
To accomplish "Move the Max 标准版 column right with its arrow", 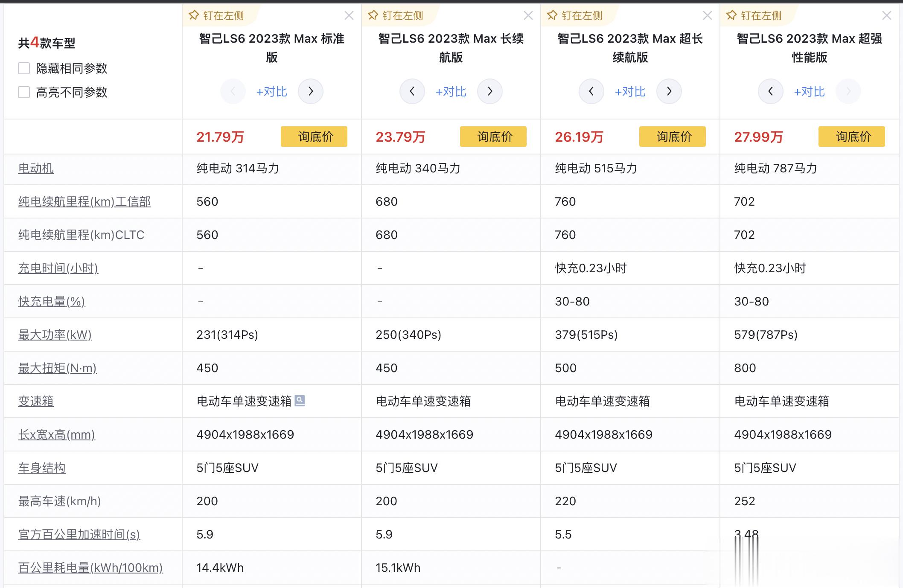I will [x=311, y=91].
